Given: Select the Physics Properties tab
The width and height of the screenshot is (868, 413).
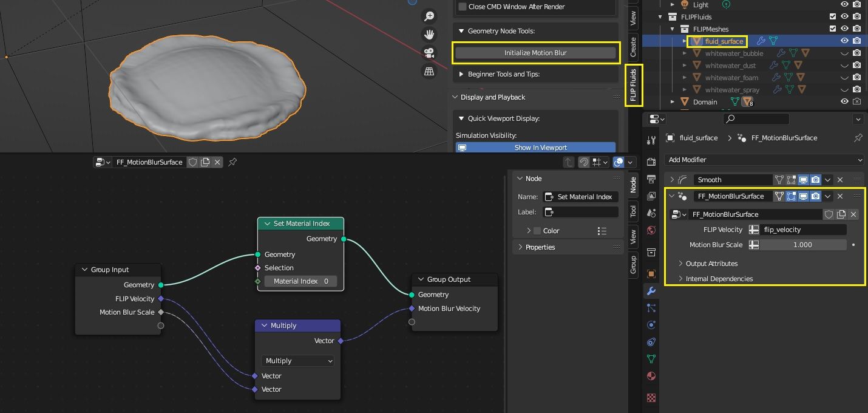Looking at the screenshot, I should [651, 325].
